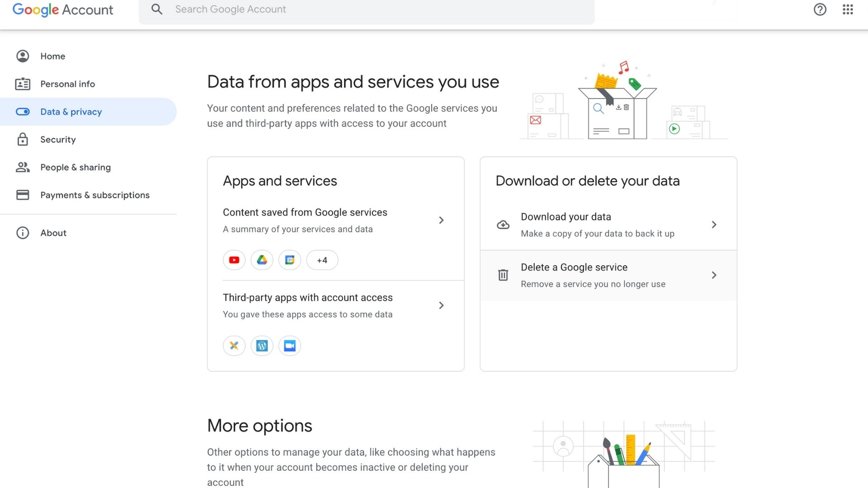Open Third-party apps with account access
This screenshot has width=868, height=488.
(335, 305)
